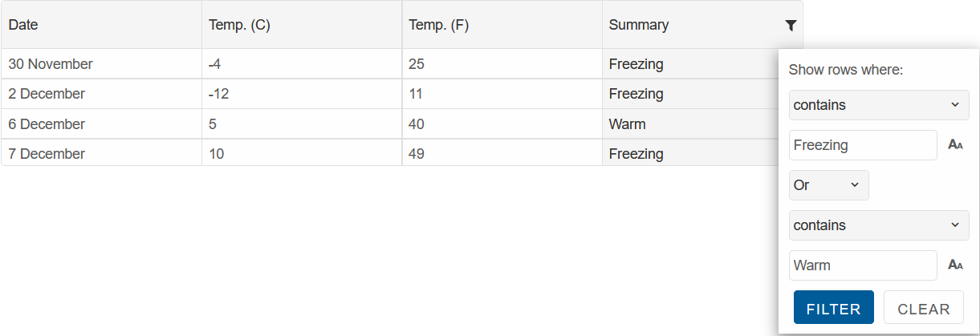This screenshot has width=980, height=336.
Task: Focus the Freezing filter text field
Action: click(x=863, y=145)
